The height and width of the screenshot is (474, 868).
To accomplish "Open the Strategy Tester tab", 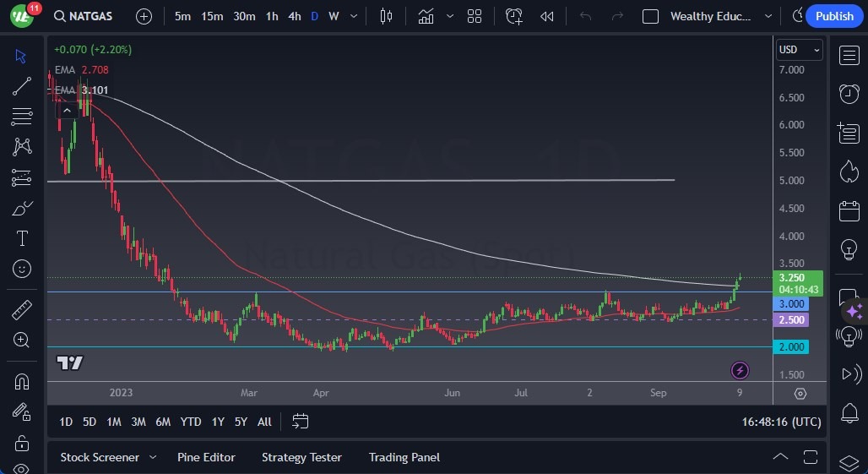I will pyautogui.click(x=301, y=457).
